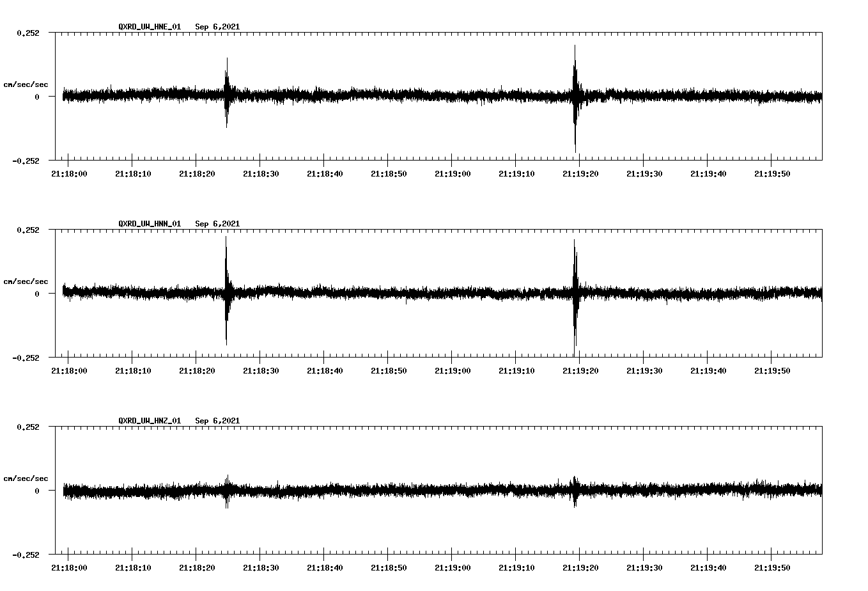Click the zero label on HNZ y-axis

click(37, 491)
